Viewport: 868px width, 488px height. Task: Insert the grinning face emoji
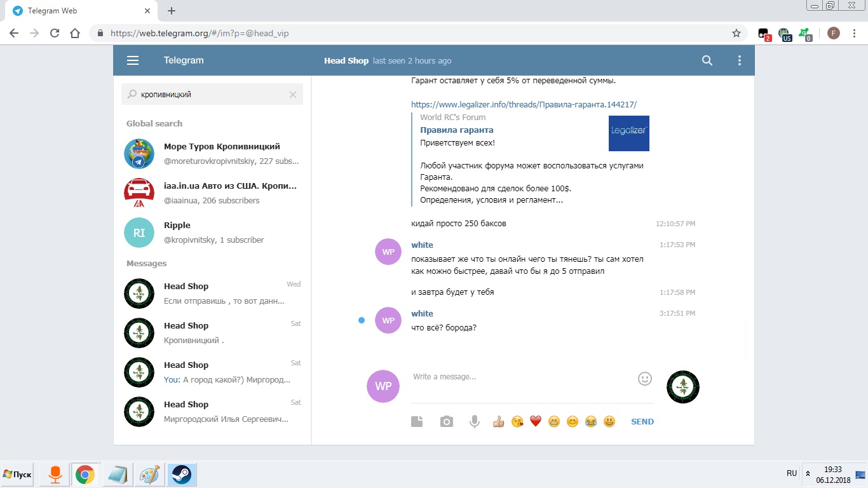pyautogui.click(x=554, y=421)
